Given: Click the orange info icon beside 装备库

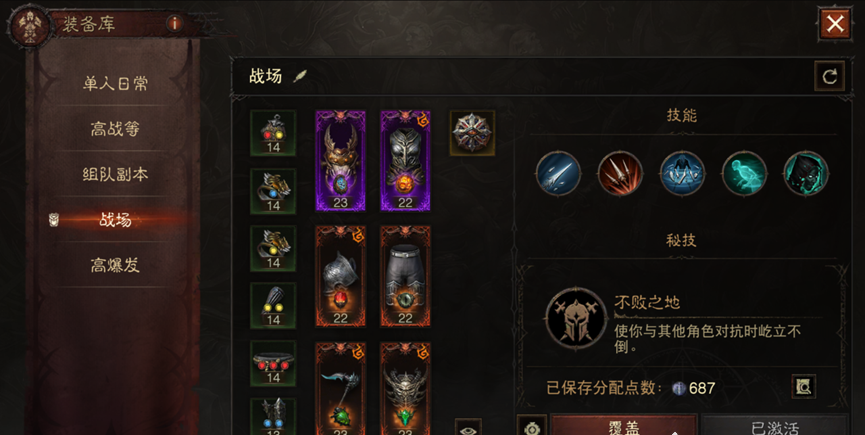Looking at the screenshot, I should coord(174,24).
